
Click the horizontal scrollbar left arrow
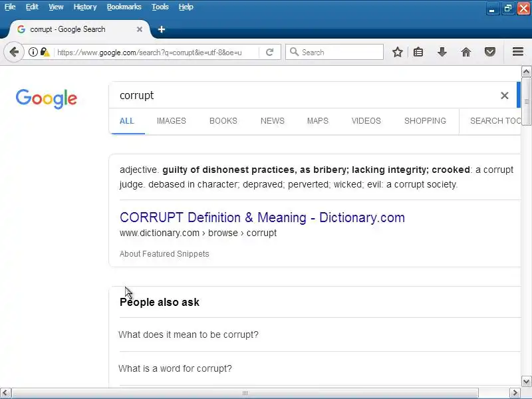[5, 393]
